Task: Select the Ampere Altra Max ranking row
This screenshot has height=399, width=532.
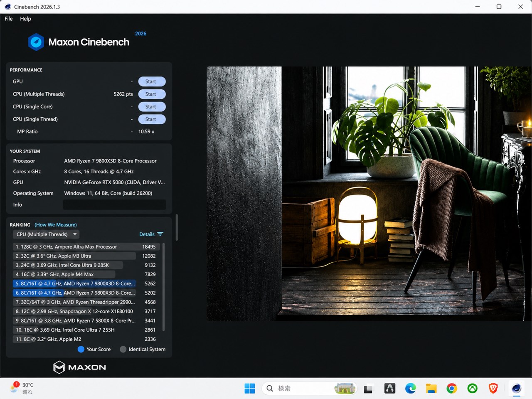Action: 86,247
